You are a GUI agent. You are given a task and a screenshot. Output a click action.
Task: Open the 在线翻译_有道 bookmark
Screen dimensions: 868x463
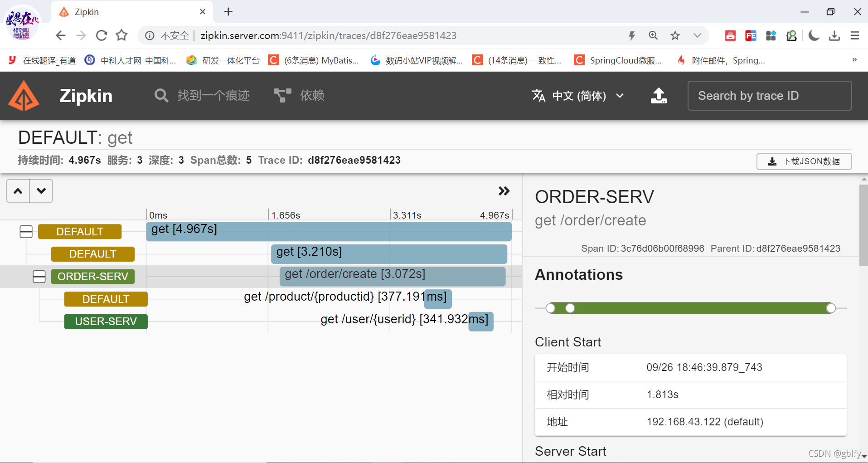[42, 60]
